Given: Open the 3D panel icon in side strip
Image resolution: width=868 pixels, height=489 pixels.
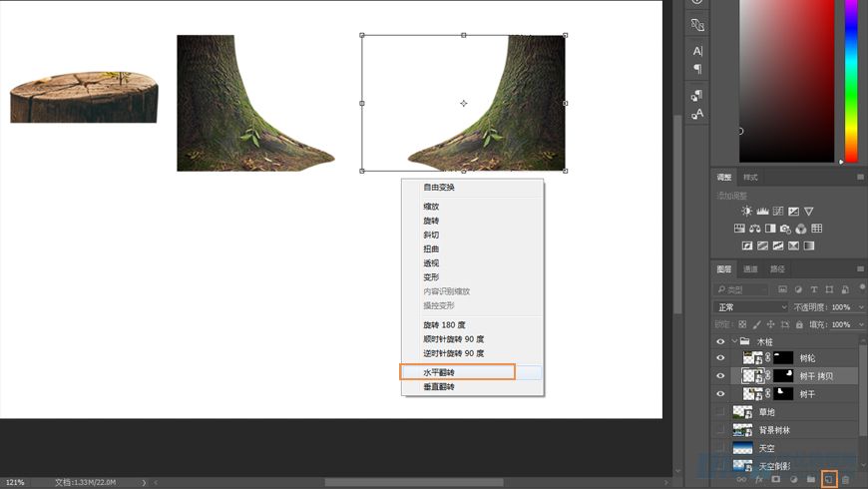Looking at the screenshot, I should click(697, 24).
